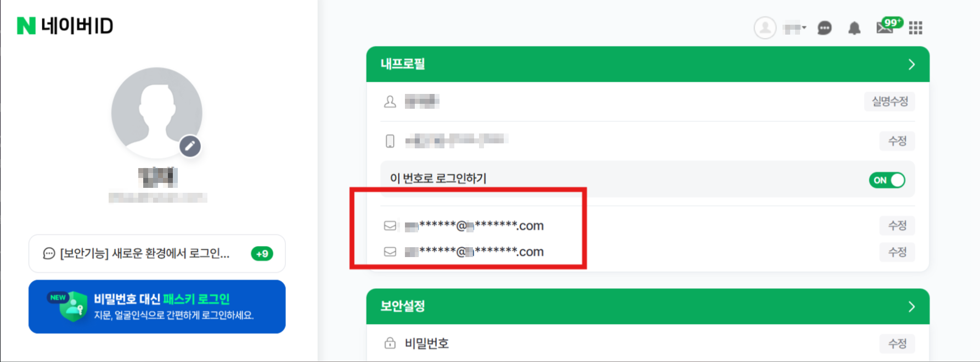Click 실명수정 button
980x362 pixels.
889,102
